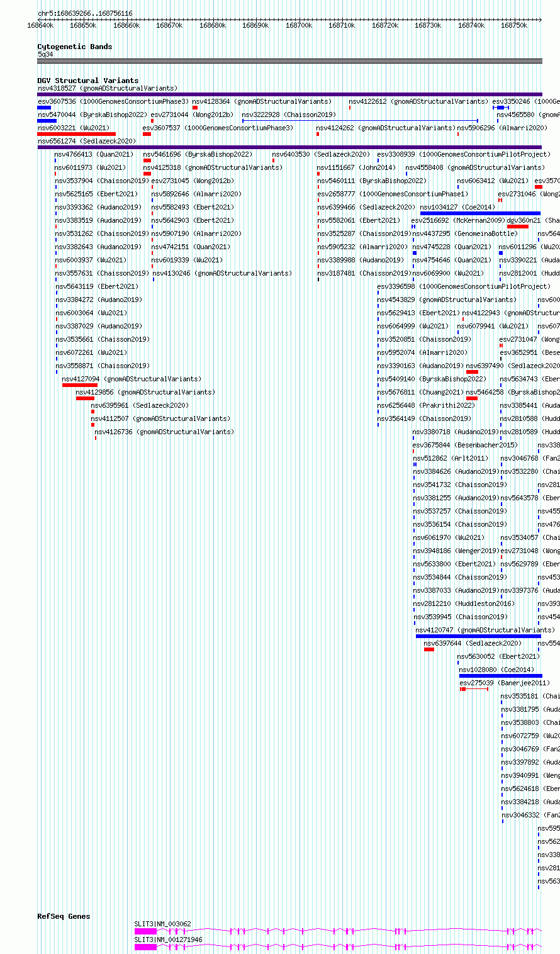Click the blue bar under nsv1034127
Image resolution: width=560 pixels, height=954 pixels.
click(x=480, y=213)
